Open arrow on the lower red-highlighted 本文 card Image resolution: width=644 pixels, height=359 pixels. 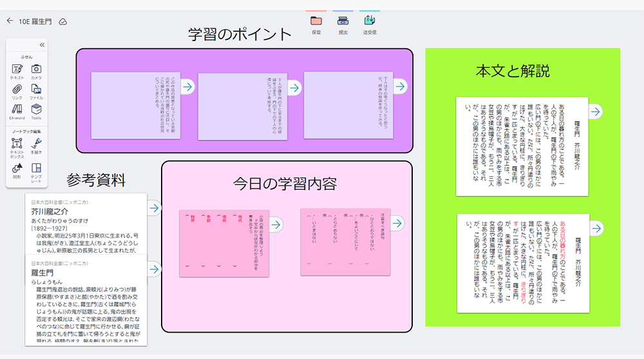tap(597, 228)
